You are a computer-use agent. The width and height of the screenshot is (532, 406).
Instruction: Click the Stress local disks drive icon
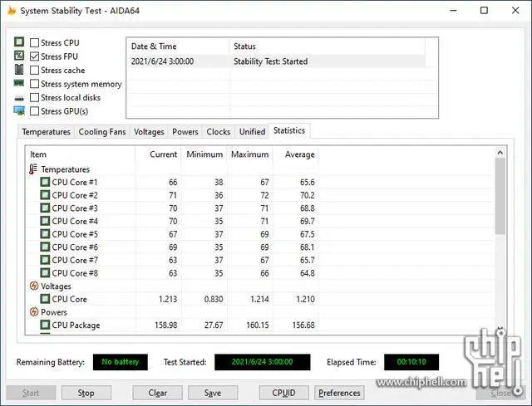(x=19, y=98)
